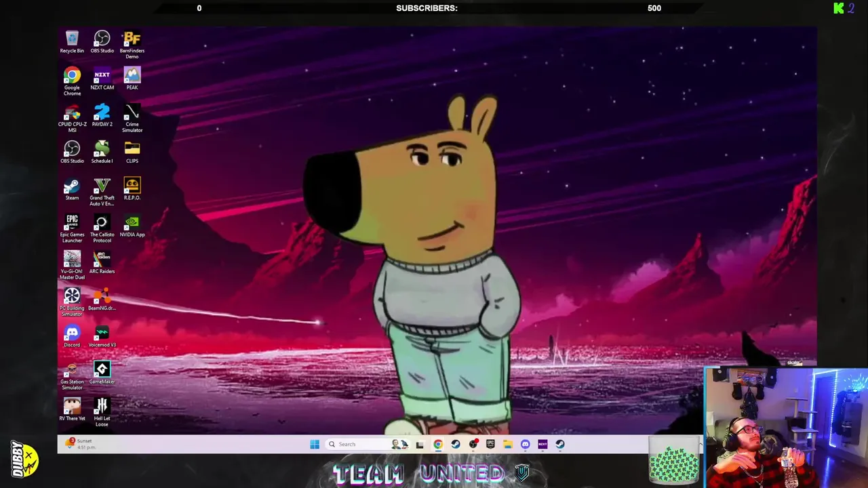Click the webcam overlay thumbnail
The height and width of the screenshot is (488, 868).
(786, 428)
